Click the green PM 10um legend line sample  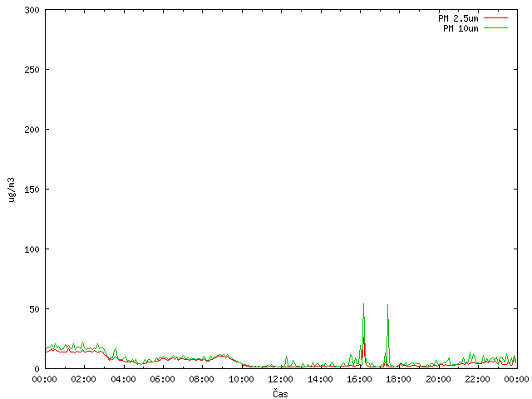point(495,28)
